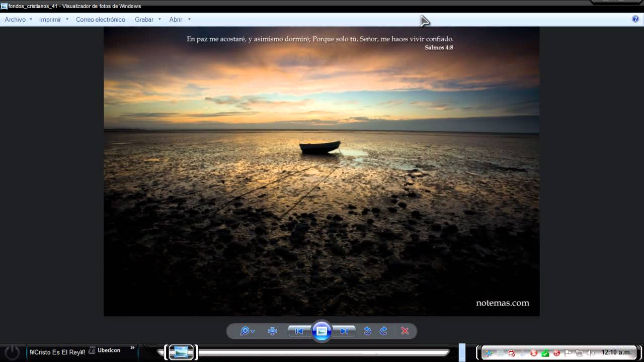
Task: Rotate the photo counterclockwise
Action: tap(367, 331)
